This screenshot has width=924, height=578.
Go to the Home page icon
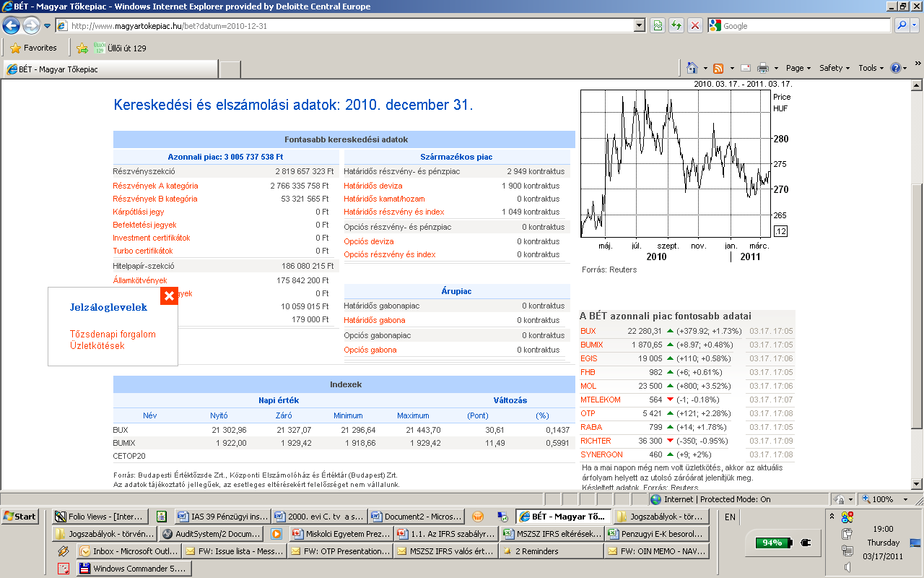tap(692, 68)
